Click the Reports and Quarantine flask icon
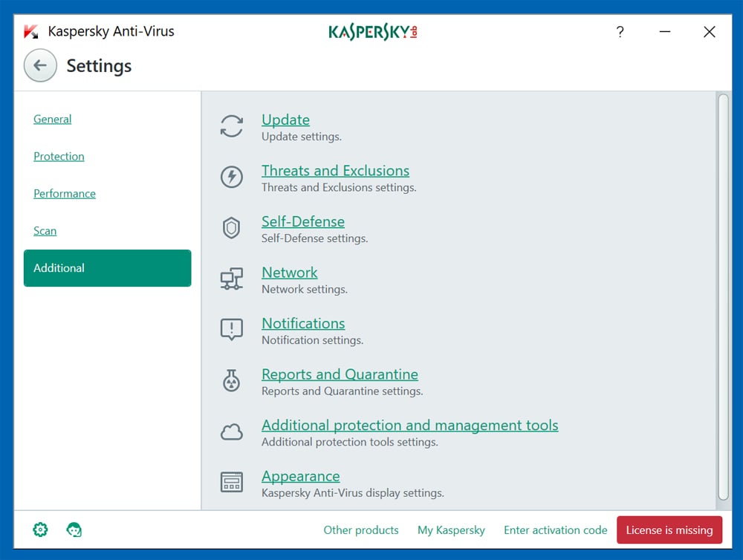This screenshot has height=560, width=743. tap(232, 380)
